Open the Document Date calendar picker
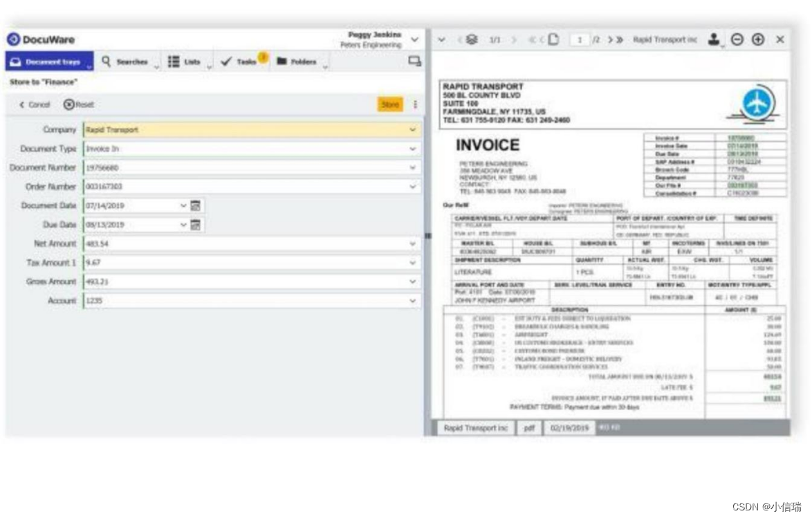The width and height of the screenshot is (812, 518). [x=196, y=205]
